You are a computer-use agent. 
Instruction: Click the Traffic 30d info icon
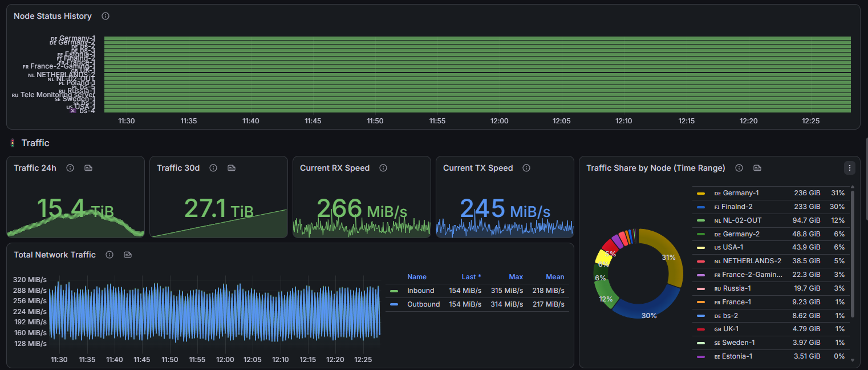[x=213, y=168]
